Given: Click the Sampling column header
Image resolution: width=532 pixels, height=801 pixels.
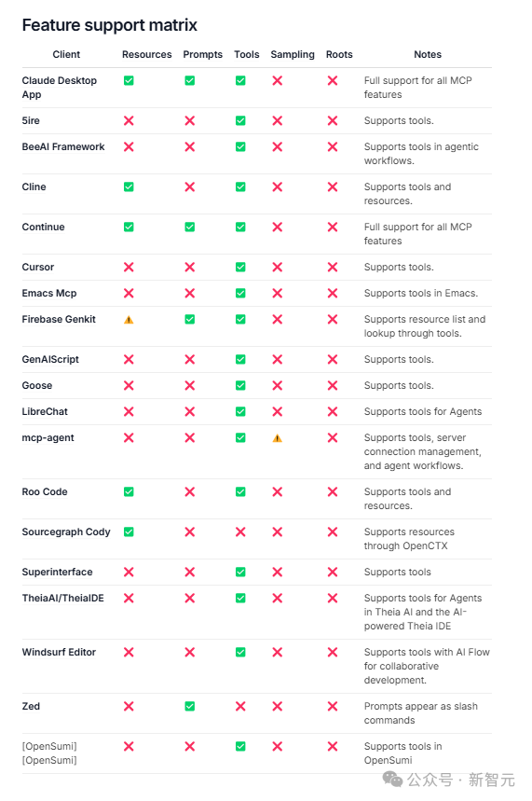Looking at the screenshot, I should [293, 55].
